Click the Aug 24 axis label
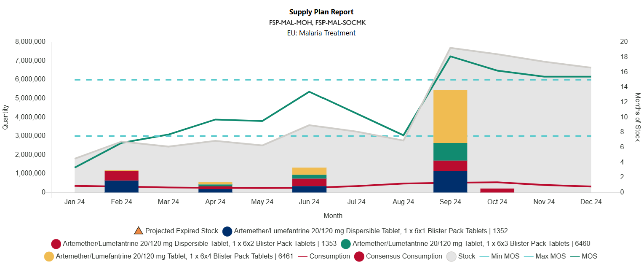 click(x=404, y=202)
